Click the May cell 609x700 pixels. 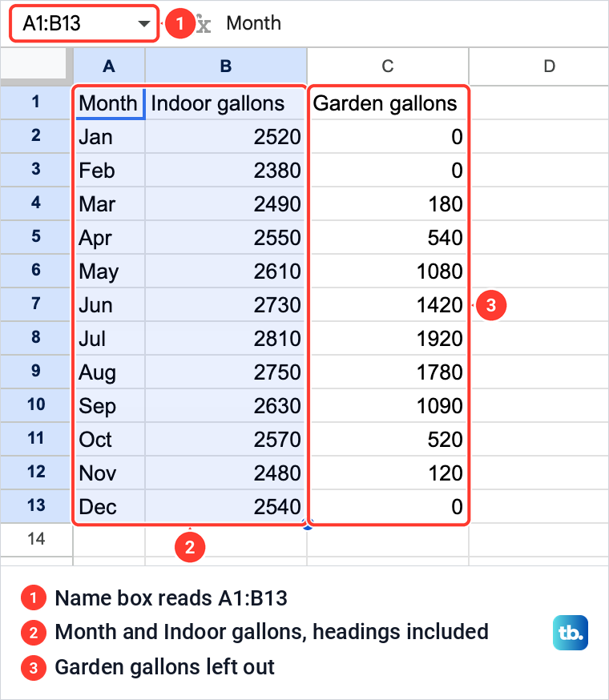110,271
